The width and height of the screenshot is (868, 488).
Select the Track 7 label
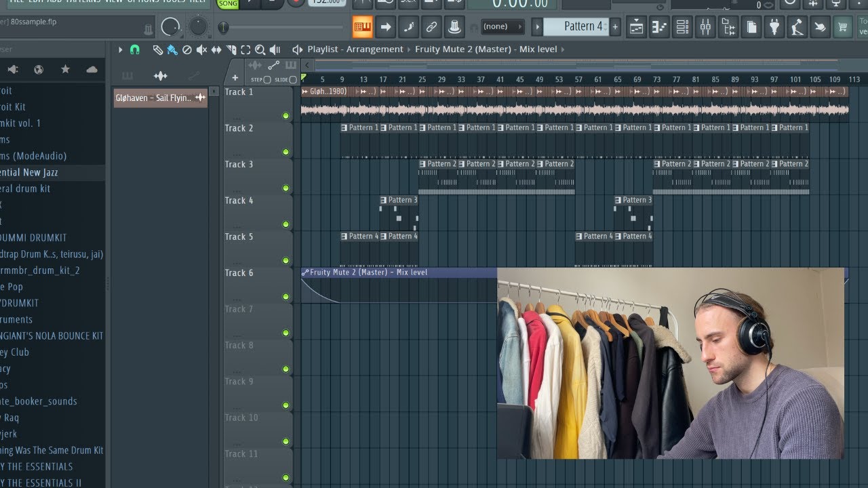click(x=239, y=309)
